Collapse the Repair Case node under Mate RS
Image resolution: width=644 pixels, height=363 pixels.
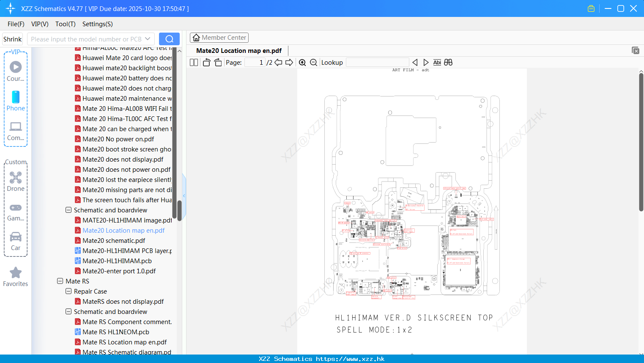[69, 291]
